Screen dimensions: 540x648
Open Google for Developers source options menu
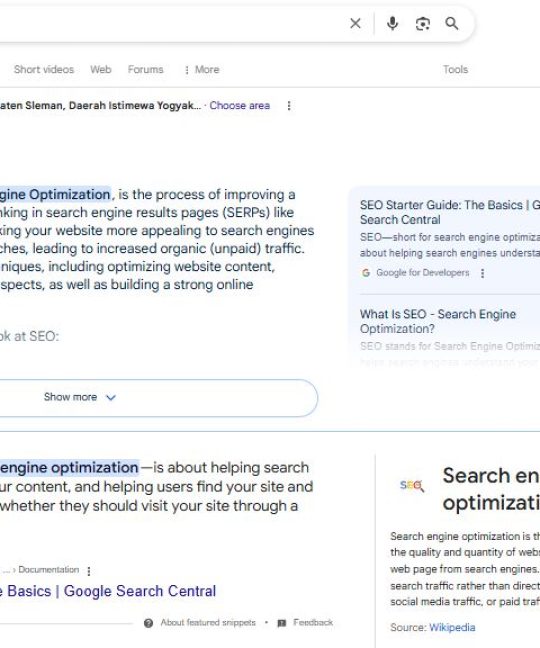click(482, 273)
